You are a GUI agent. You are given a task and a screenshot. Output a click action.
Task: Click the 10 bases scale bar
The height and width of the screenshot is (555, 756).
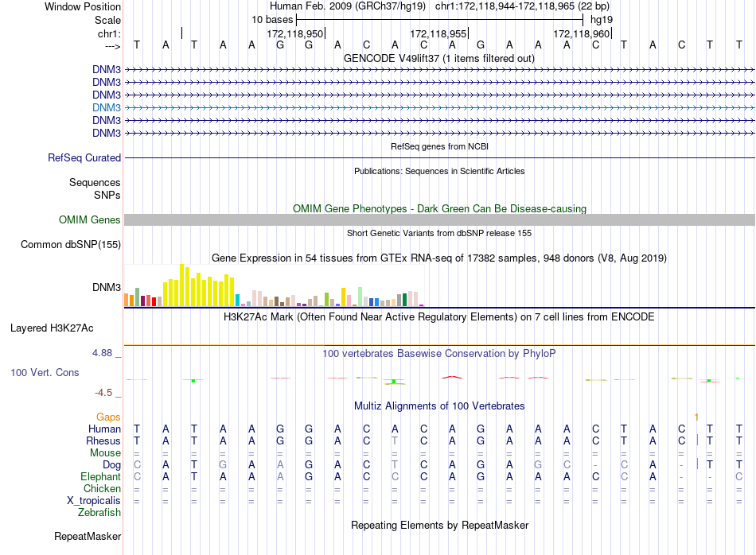pyautogui.click(x=439, y=18)
